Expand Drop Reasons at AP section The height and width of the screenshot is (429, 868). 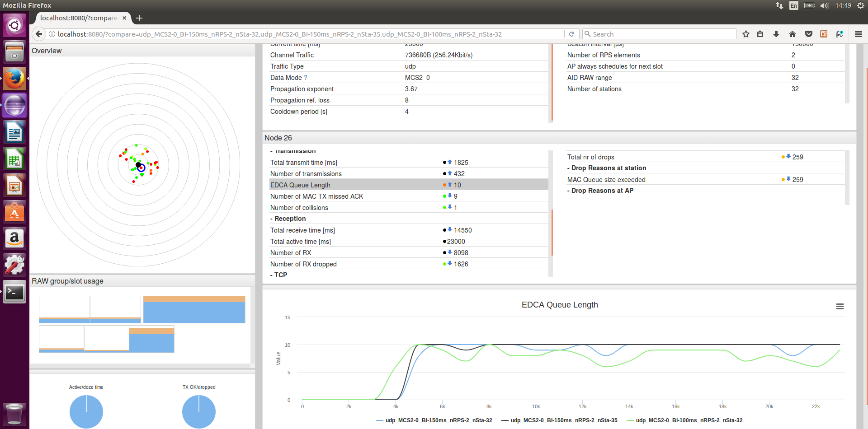point(600,191)
